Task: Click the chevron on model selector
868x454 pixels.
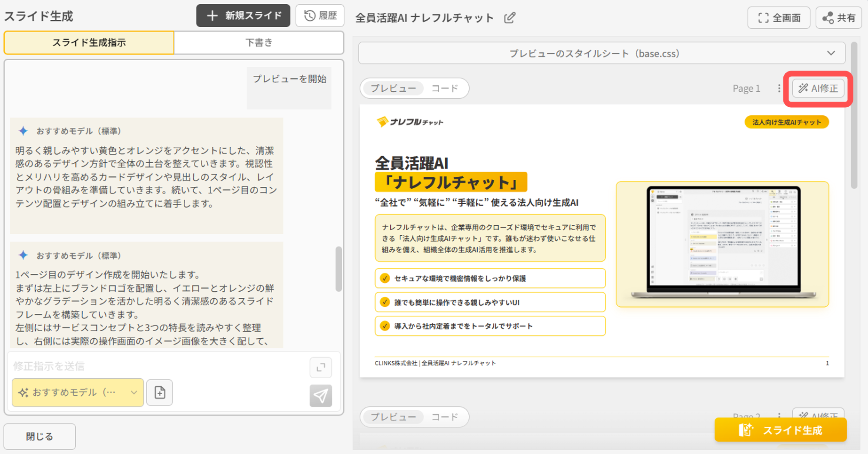Action: point(134,392)
